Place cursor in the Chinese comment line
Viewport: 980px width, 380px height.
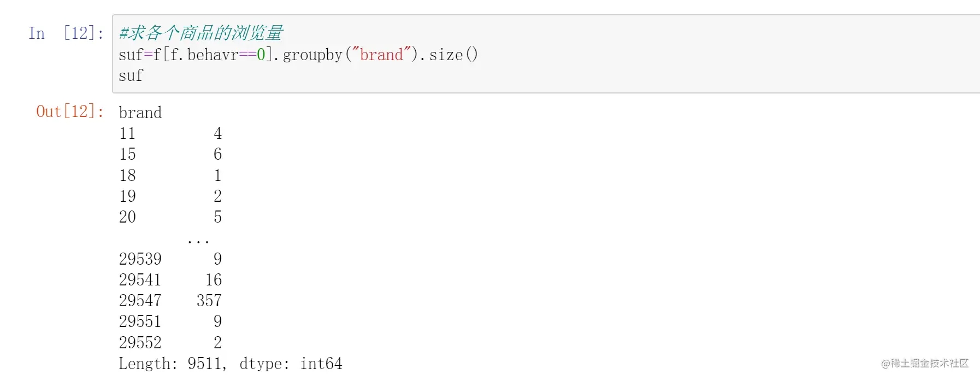pos(200,33)
